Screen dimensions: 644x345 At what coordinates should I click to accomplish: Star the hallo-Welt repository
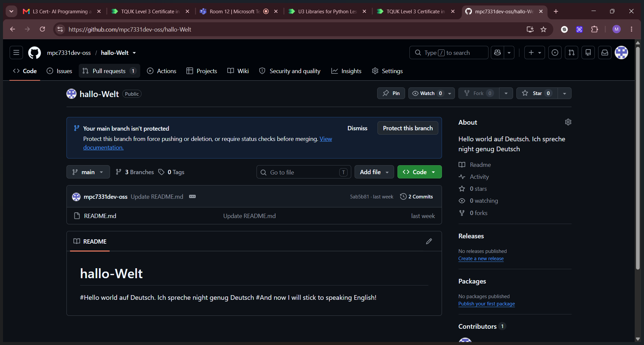[537, 93]
